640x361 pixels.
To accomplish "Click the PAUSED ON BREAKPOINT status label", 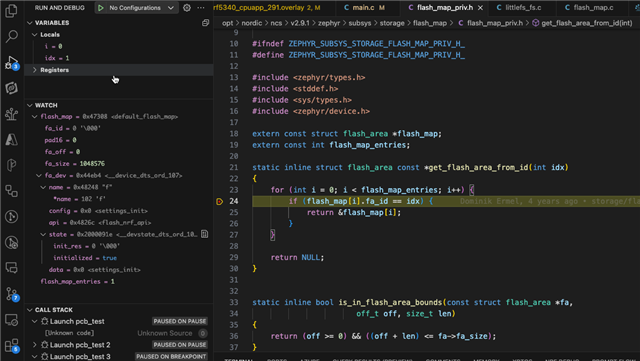I will click(171, 357).
